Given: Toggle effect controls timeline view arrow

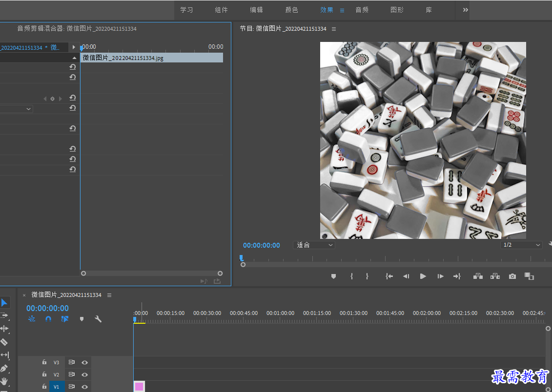Looking at the screenshot, I should coord(74,47).
